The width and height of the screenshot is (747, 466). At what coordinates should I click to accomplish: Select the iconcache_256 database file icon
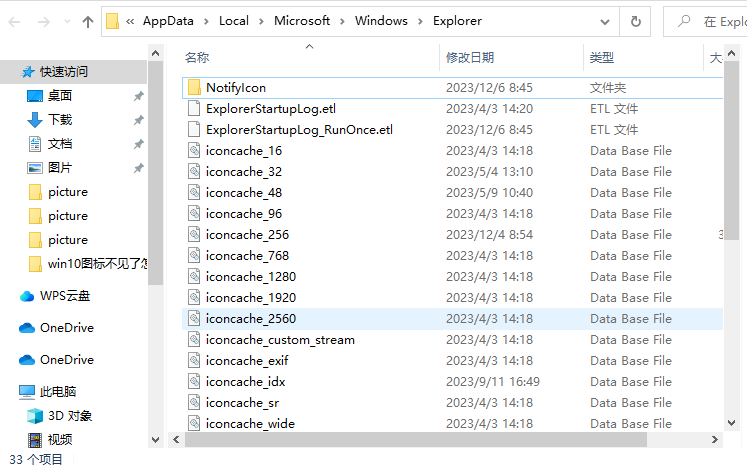(x=194, y=235)
